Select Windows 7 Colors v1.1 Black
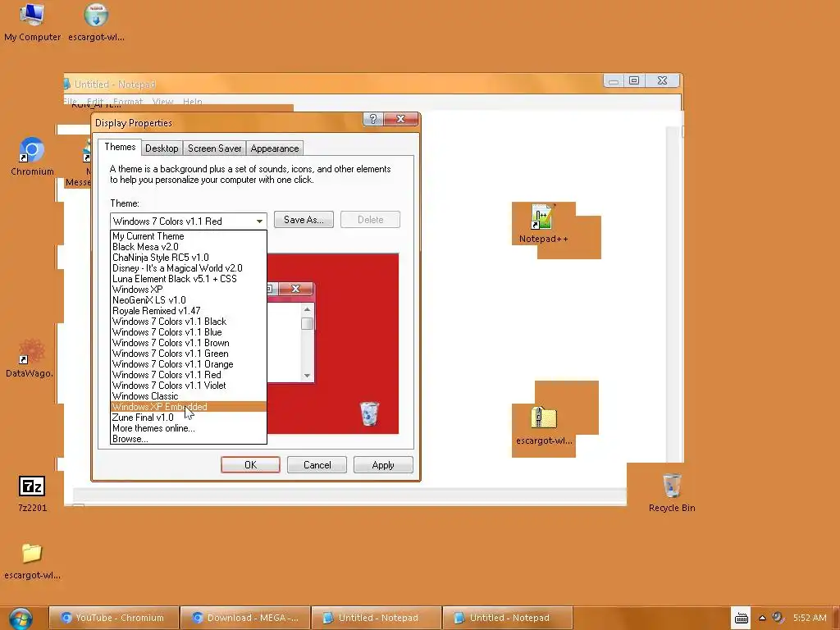 (189, 322)
